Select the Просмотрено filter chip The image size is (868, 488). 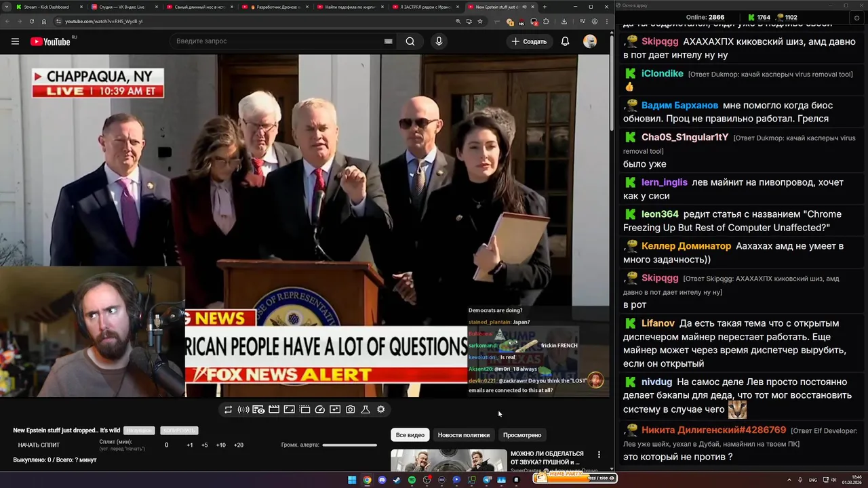(522, 435)
